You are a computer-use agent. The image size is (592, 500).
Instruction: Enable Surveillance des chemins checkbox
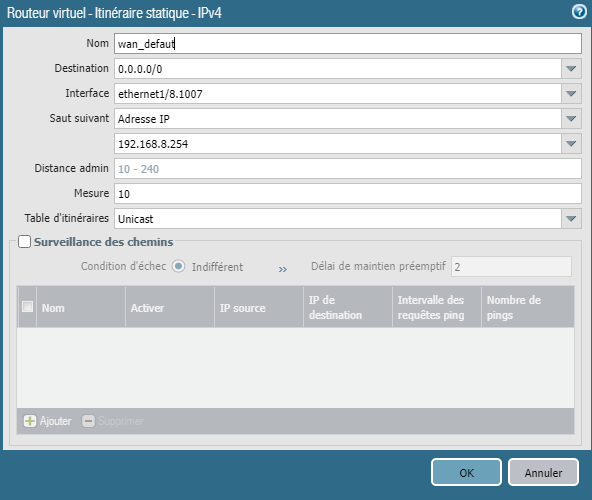pyautogui.click(x=25, y=242)
